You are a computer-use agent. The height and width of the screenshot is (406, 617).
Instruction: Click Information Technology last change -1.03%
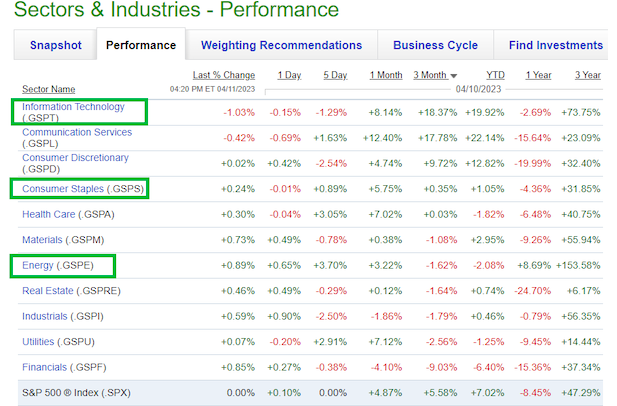[x=239, y=113]
